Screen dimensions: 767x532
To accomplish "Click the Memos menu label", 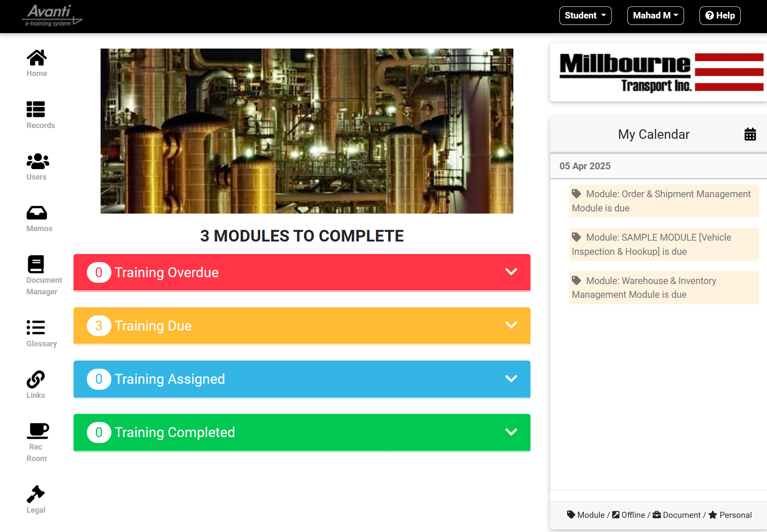I will click(40, 229).
